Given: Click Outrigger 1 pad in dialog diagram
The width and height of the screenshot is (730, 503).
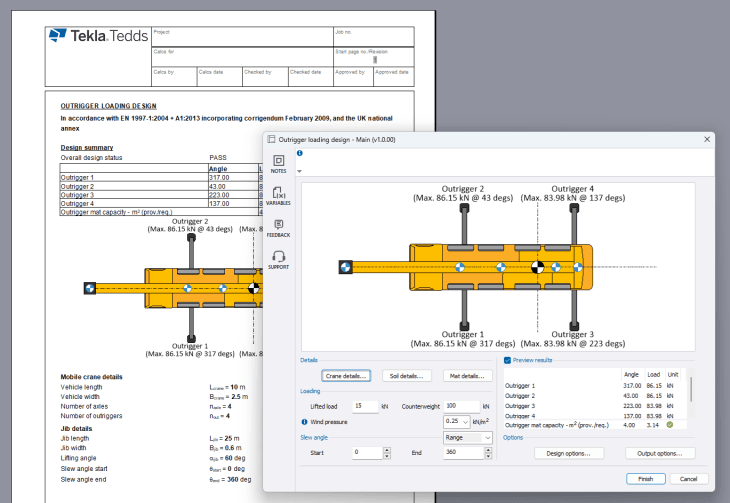Looking at the screenshot, I should coord(464,326).
